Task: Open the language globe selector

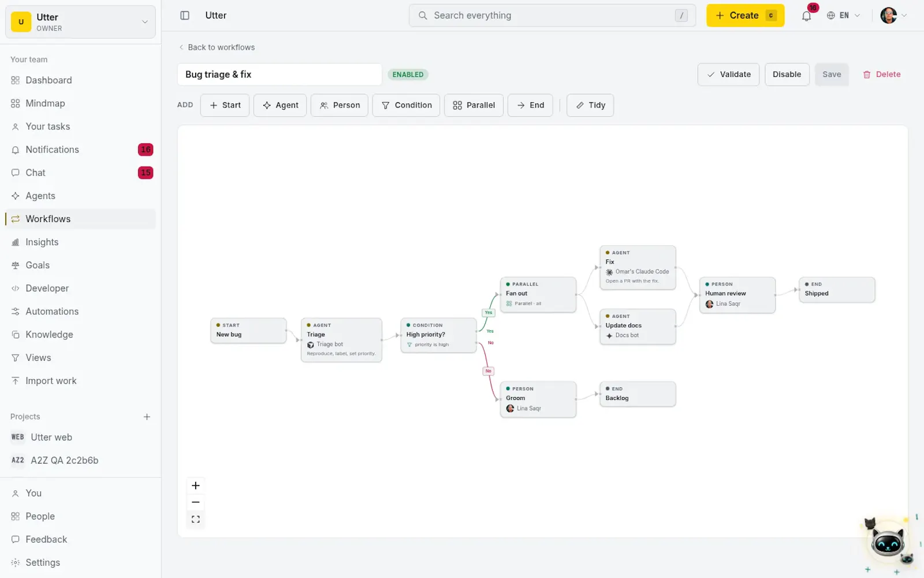Action: tap(843, 16)
